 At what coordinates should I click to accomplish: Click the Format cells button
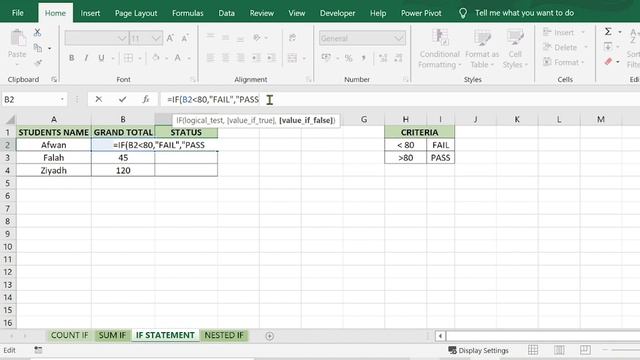tap(564, 62)
